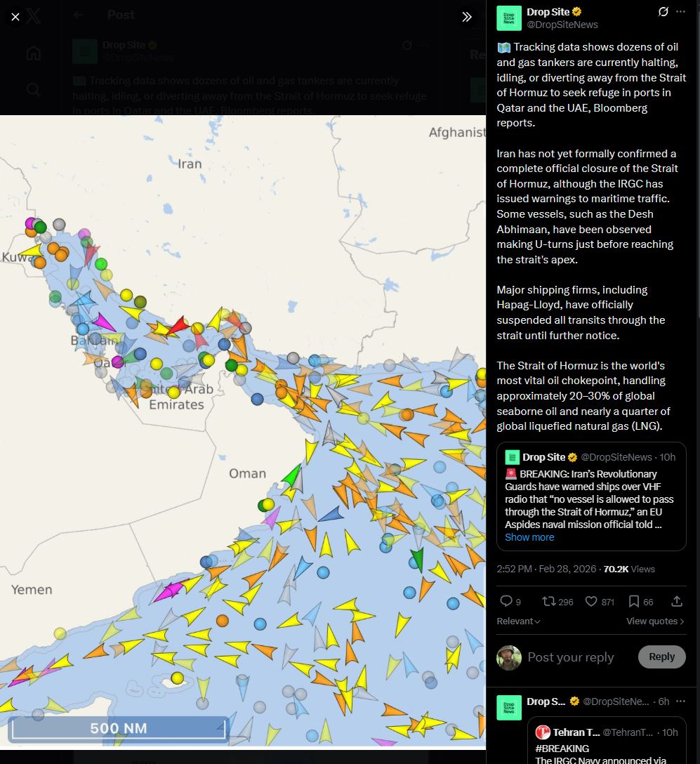Click the bright green vessel arrow near Oman's coast
The height and width of the screenshot is (764, 700).
[x=292, y=475]
